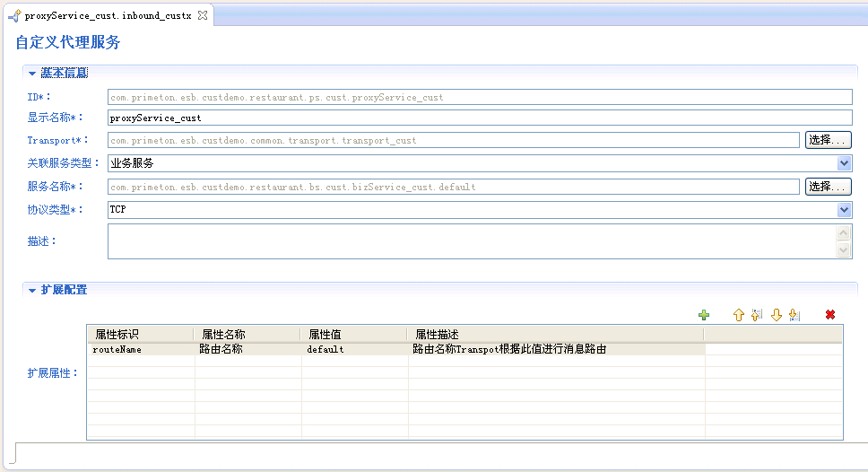Select the proxyService_cust.inbound_custx tab
The height and width of the screenshot is (472, 868).
pyautogui.click(x=108, y=16)
